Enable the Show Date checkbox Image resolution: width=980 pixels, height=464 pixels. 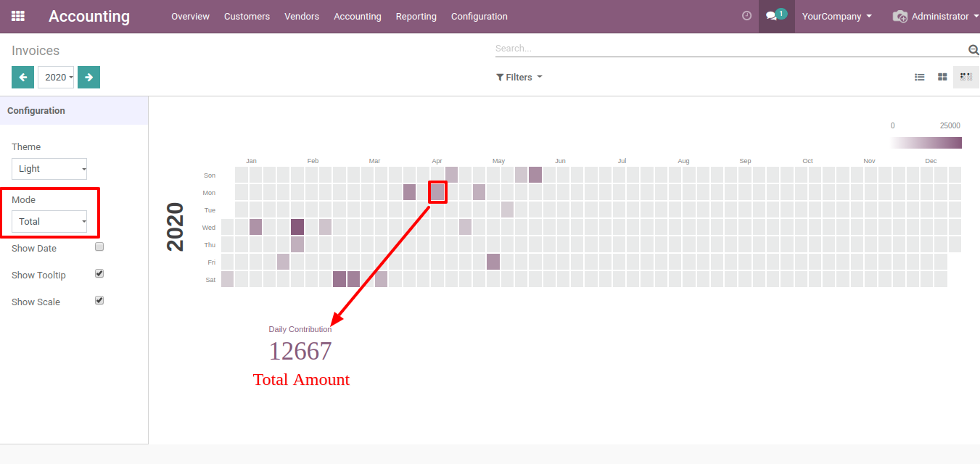100,246
